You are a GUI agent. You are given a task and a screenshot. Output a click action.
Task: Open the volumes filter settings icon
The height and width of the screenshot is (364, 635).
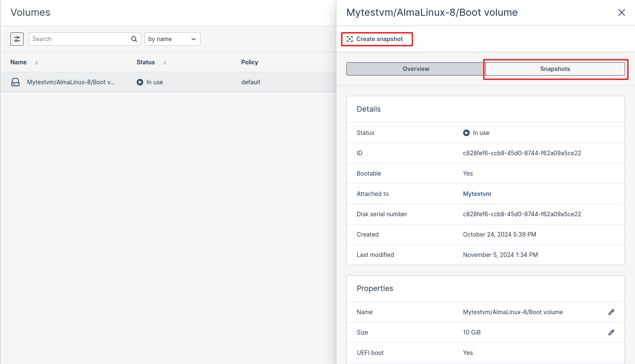[x=17, y=39]
